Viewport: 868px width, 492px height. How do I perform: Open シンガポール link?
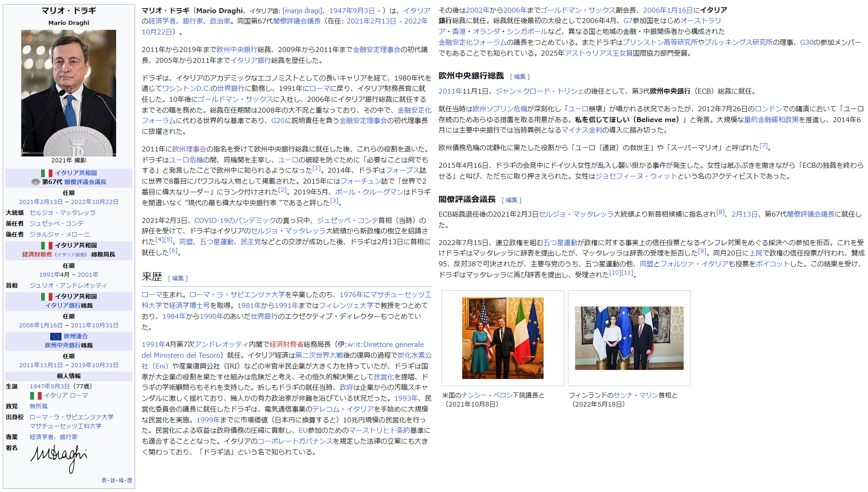[527, 32]
